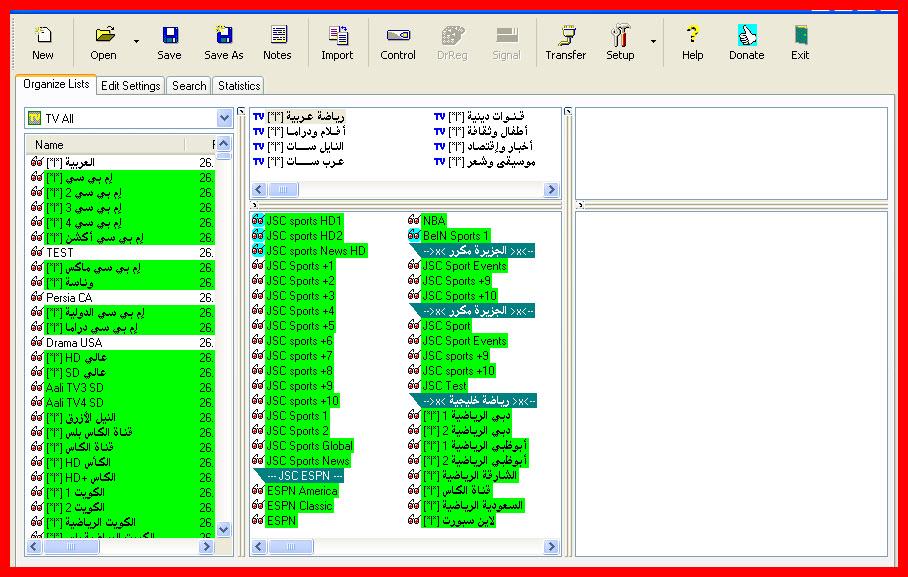Expand the Setup button dropdown arrow
This screenshot has width=908, height=577.
coord(653,42)
